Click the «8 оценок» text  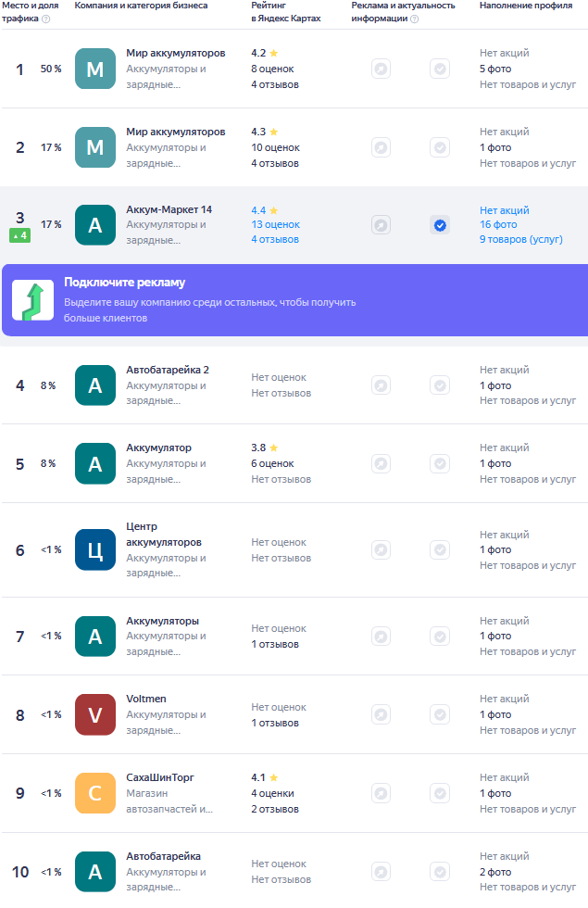272,69
